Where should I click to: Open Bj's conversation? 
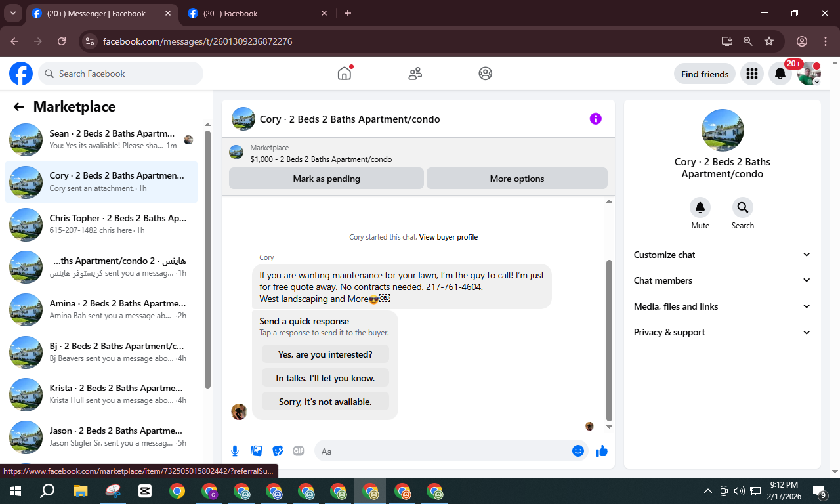tap(102, 352)
